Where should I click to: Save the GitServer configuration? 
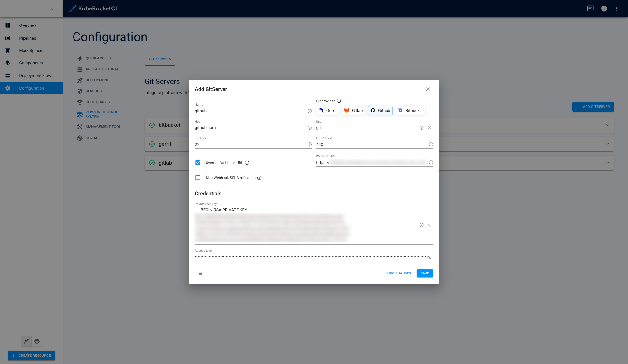pyautogui.click(x=424, y=273)
